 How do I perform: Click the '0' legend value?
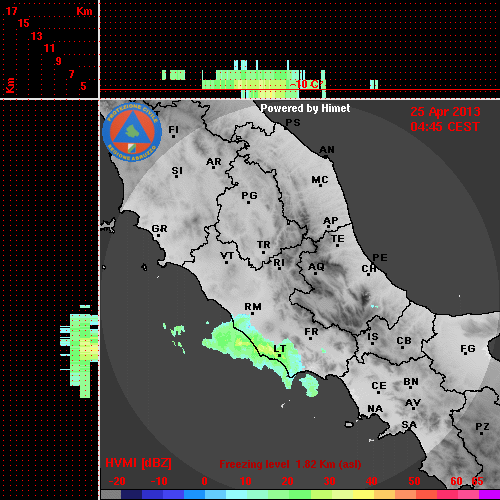[204, 481]
